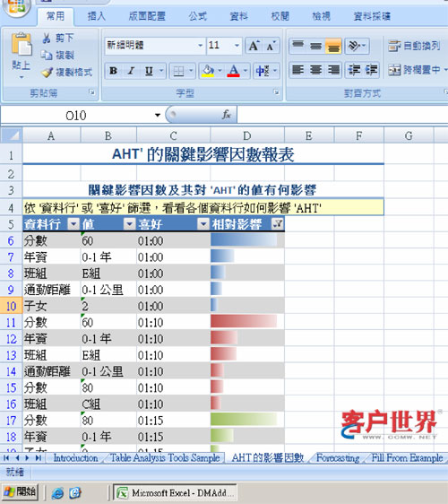Click the text orientation icon
This screenshot has height=504, width=448.
[x=355, y=46]
